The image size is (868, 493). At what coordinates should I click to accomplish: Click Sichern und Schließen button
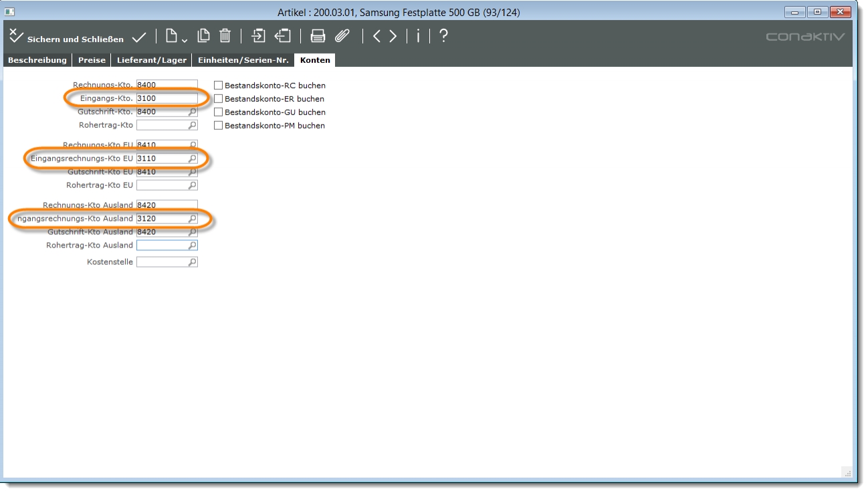pyautogui.click(x=67, y=38)
